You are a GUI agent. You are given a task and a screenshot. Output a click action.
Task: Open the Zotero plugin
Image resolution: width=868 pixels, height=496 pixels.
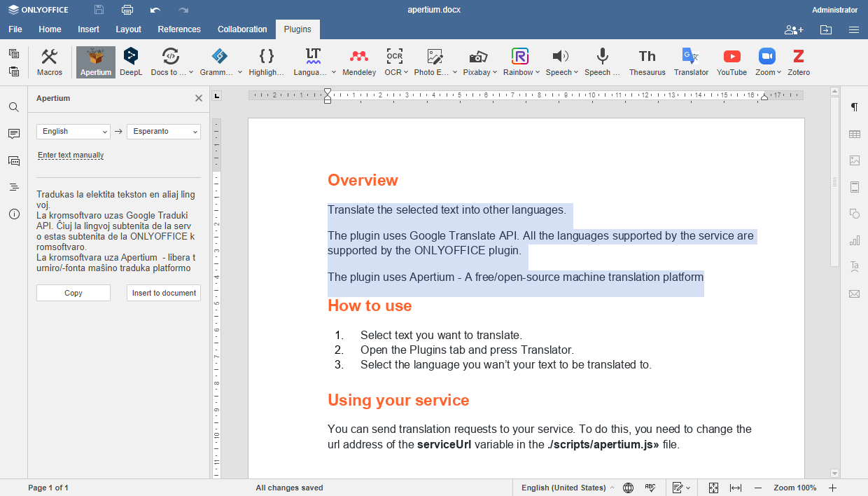(x=799, y=62)
